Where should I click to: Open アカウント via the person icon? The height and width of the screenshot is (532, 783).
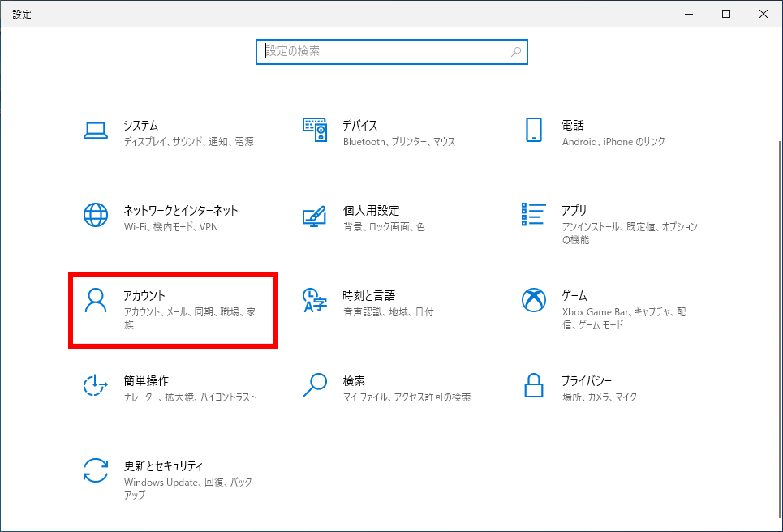pos(97,300)
